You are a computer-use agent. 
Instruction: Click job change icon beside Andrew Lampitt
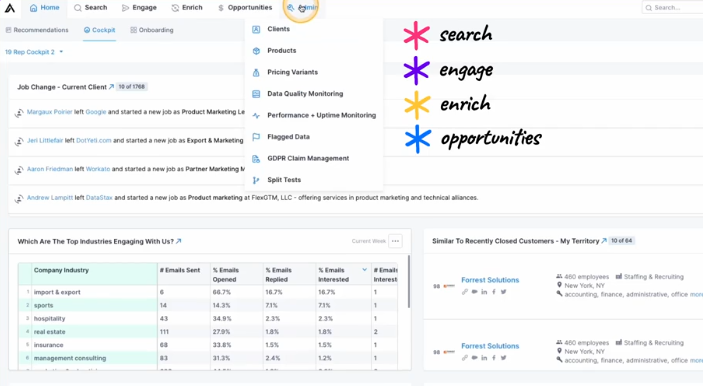19,199
